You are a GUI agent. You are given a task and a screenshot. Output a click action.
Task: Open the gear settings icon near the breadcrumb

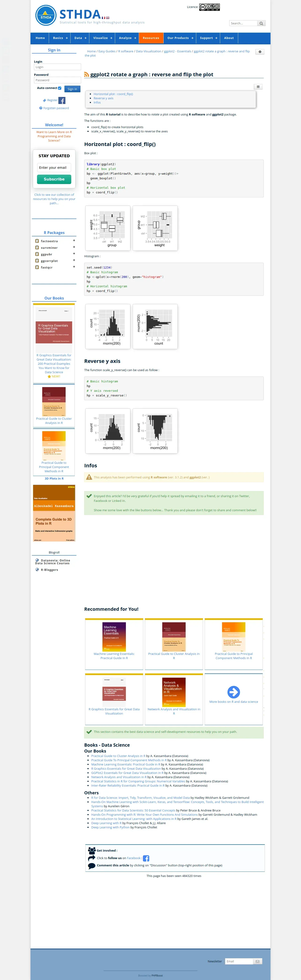[x=260, y=52]
